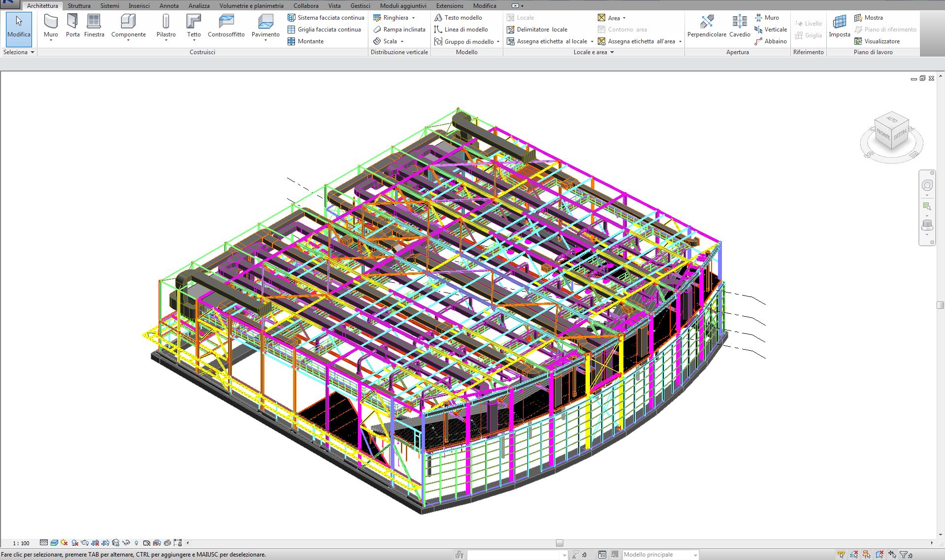Select the Controsoffitto ceiling tool
This screenshot has width=945, height=560.
(226, 26)
